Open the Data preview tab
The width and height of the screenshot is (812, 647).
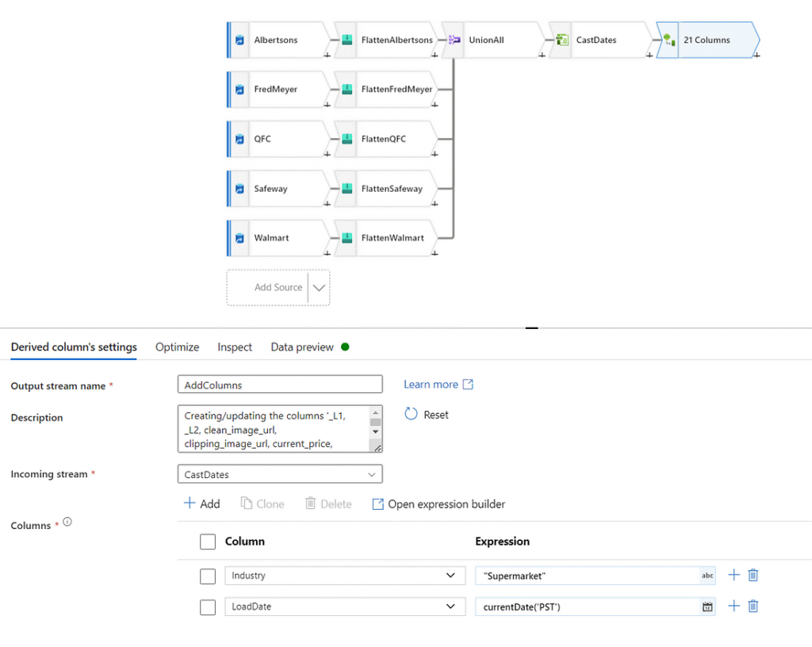302,346
